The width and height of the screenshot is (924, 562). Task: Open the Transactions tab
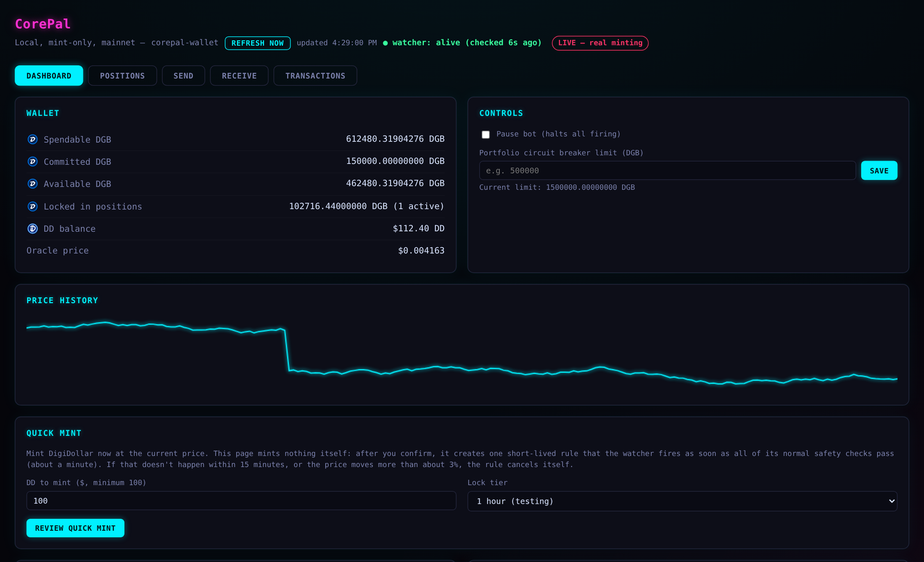pos(315,76)
